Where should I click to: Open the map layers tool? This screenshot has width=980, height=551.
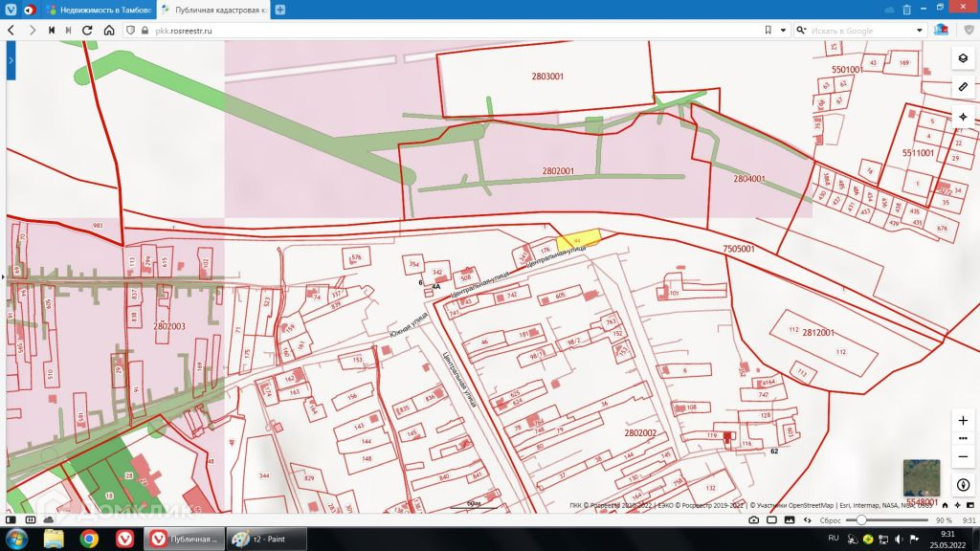coord(963,58)
